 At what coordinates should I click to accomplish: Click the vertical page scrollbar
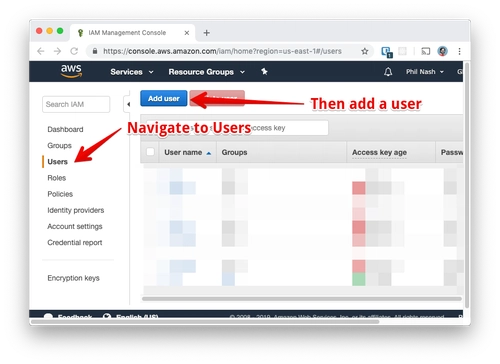[x=467, y=185]
